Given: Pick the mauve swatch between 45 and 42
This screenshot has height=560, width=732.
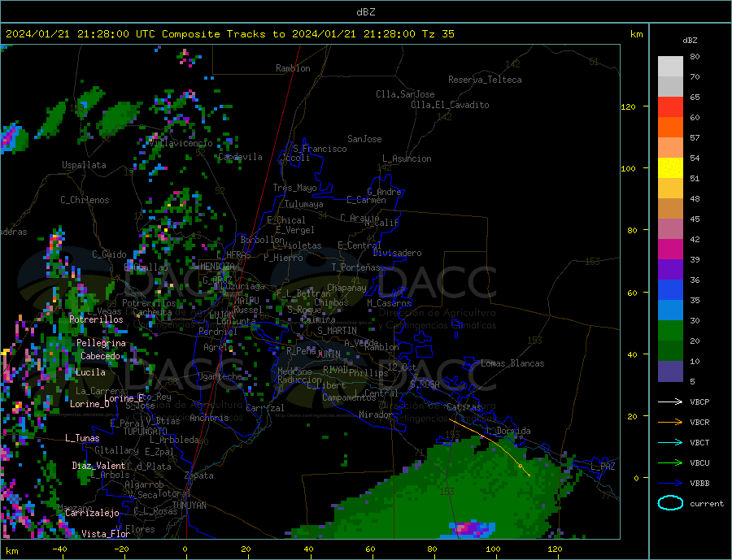Looking at the screenshot, I should click(670, 228).
